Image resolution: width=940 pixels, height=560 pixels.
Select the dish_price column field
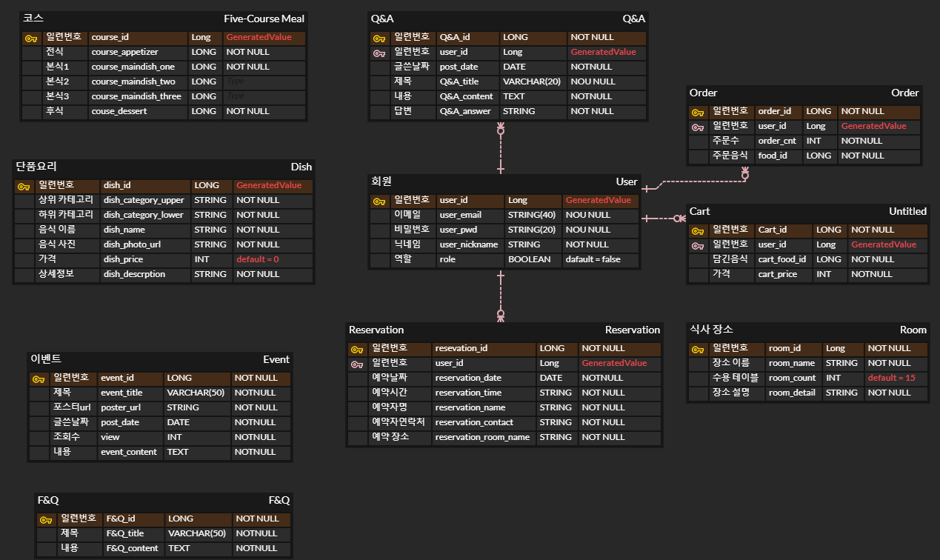pyautogui.click(x=145, y=259)
